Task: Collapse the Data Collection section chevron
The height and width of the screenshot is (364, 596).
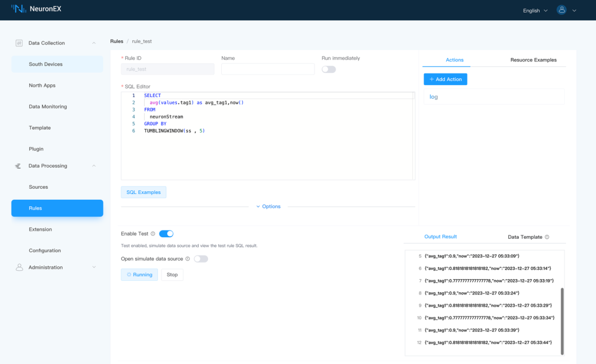Action: tap(94, 43)
